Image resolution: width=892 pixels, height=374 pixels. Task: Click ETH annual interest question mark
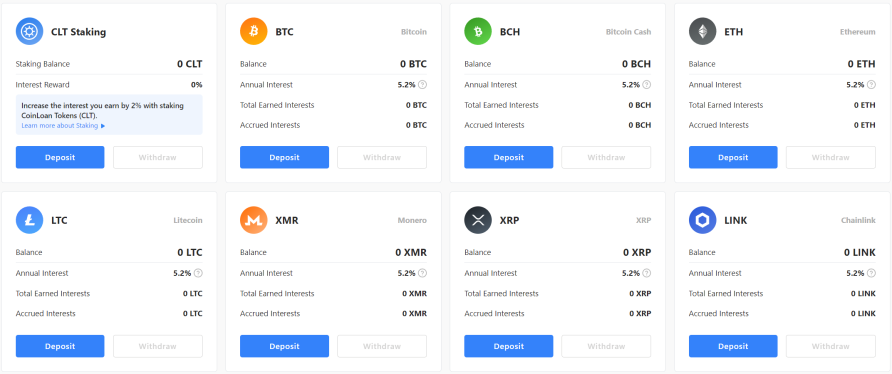click(x=871, y=84)
